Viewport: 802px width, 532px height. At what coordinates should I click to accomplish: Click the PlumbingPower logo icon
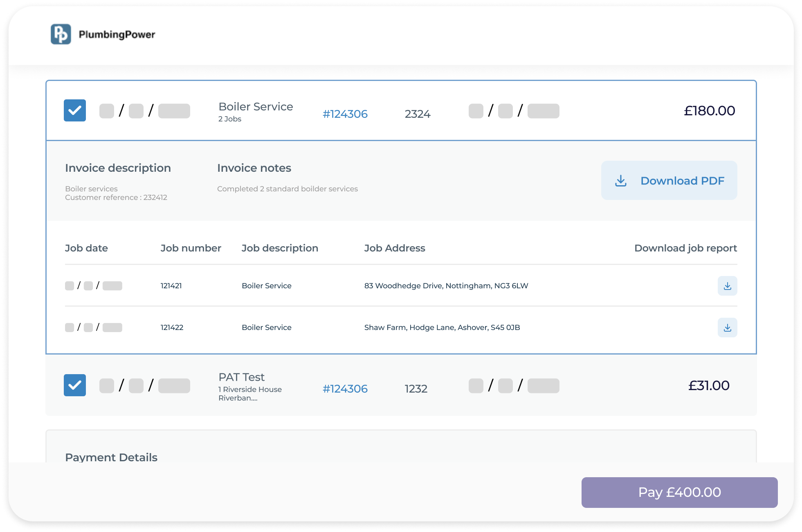click(61, 34)
